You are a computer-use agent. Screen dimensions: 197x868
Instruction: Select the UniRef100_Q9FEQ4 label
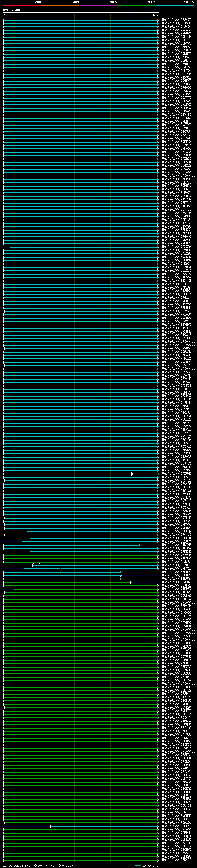pyautogui.click(x=177, y=531)
